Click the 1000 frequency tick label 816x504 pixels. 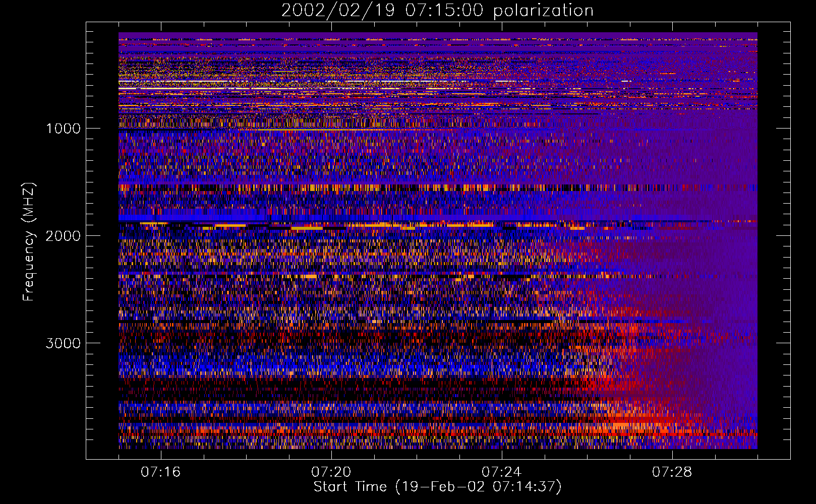[63, 129]
